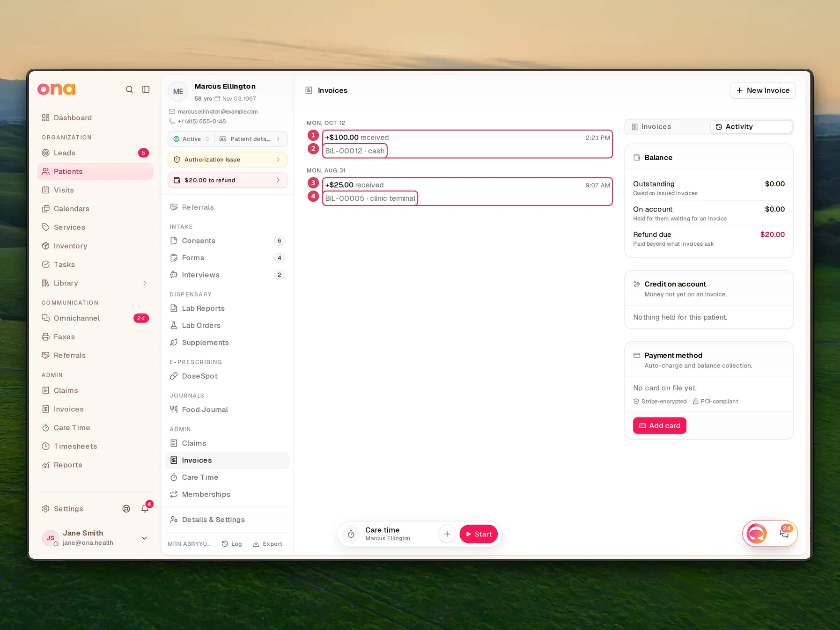Click the Reports chart icon
Viewport: 840px width, 630px height.
click(45, 465)
